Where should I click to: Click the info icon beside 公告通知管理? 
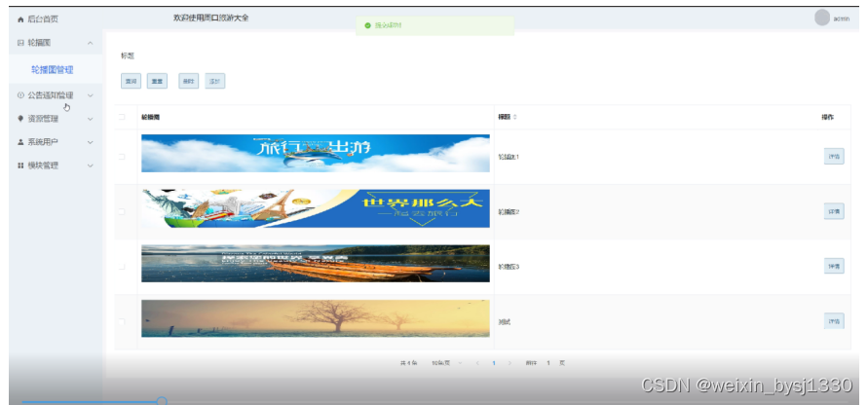click(21, 95)
